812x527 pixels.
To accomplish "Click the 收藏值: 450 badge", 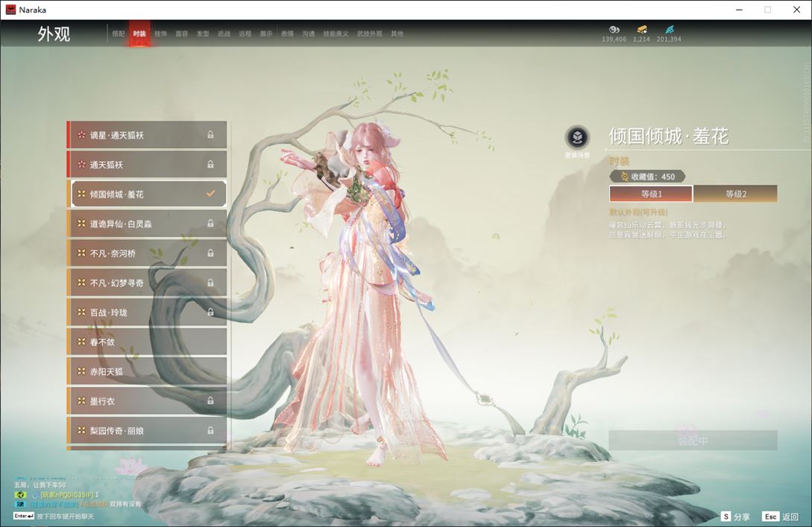I will [x=647, y=177].
